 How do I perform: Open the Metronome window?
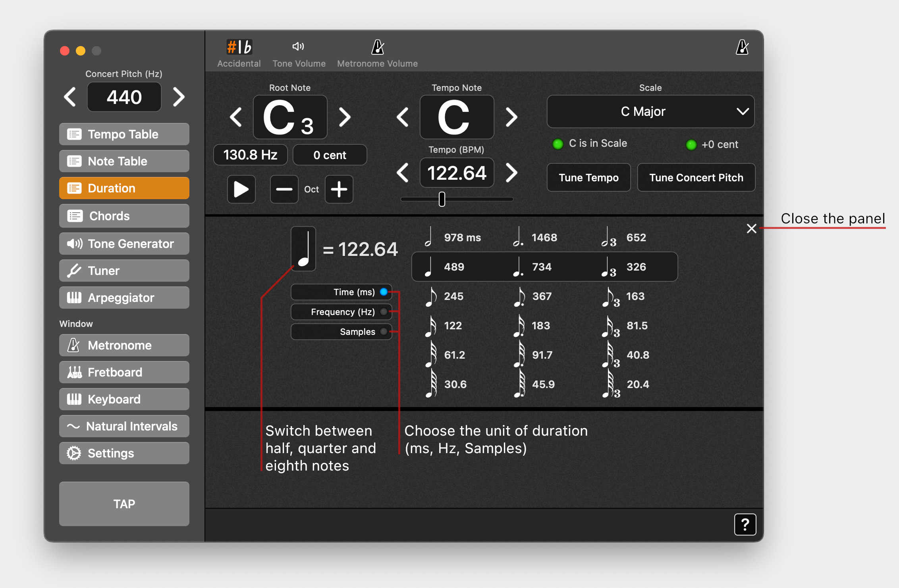pyautogui.click(x=124, y=345)
